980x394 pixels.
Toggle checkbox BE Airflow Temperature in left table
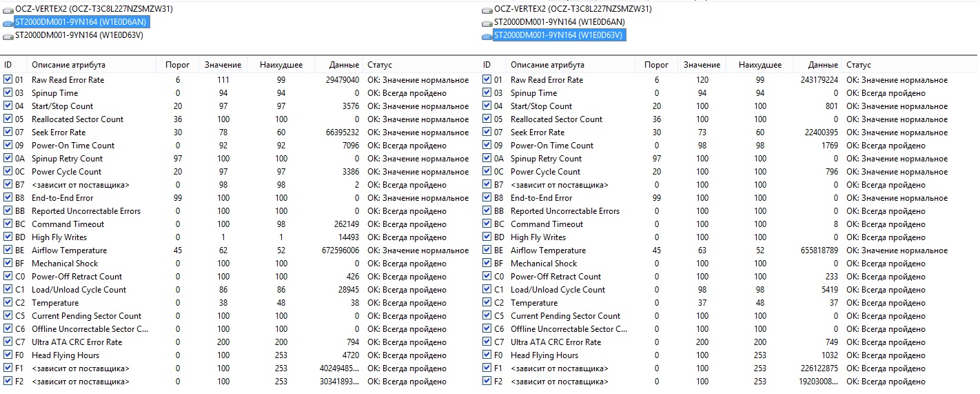pos(8,250)
